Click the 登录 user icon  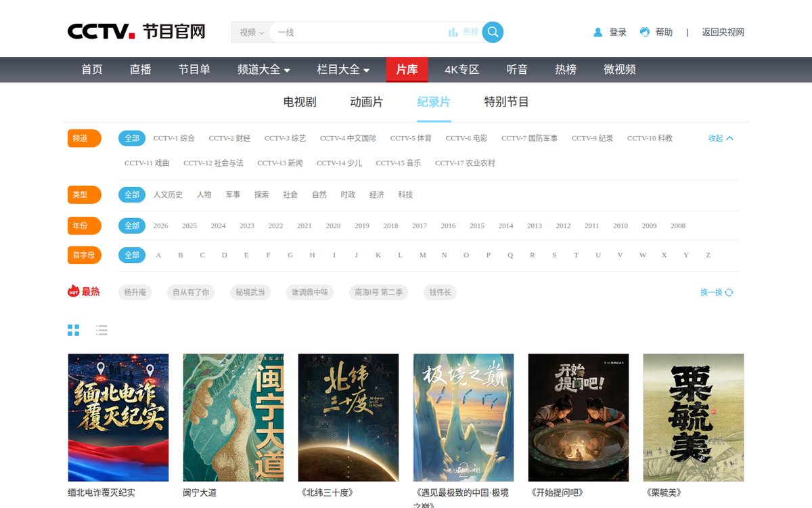(x=597, y=32)
